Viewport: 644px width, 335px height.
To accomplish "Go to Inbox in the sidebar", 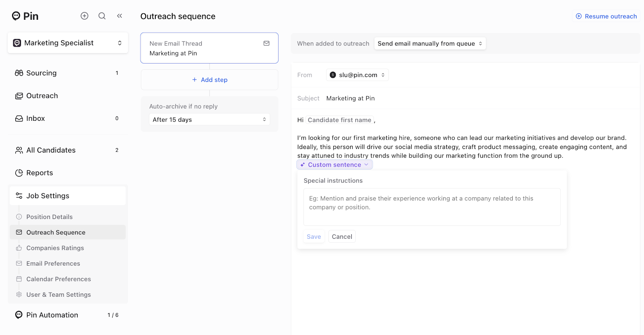I will point(35,118).
